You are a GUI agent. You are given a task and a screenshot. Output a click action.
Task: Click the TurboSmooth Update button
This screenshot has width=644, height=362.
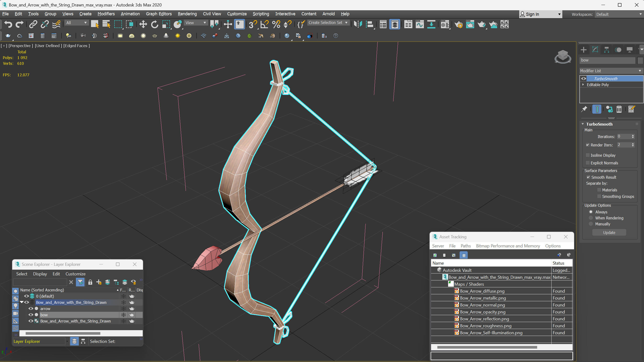pyautogui.click(x=609, y=233)
